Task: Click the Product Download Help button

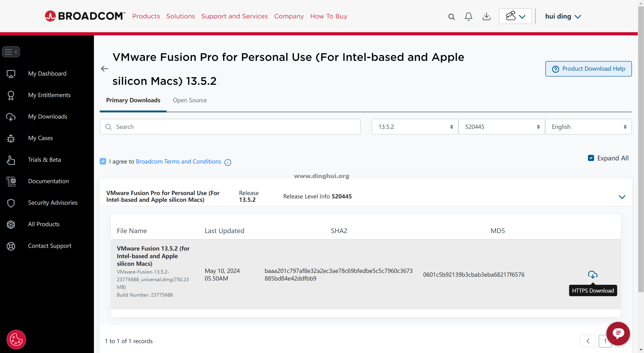Action: tap(588, 69)
